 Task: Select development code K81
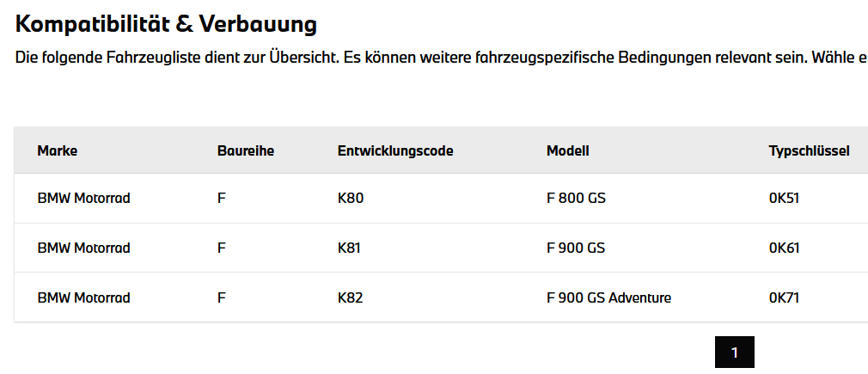(x=349, y=248)
